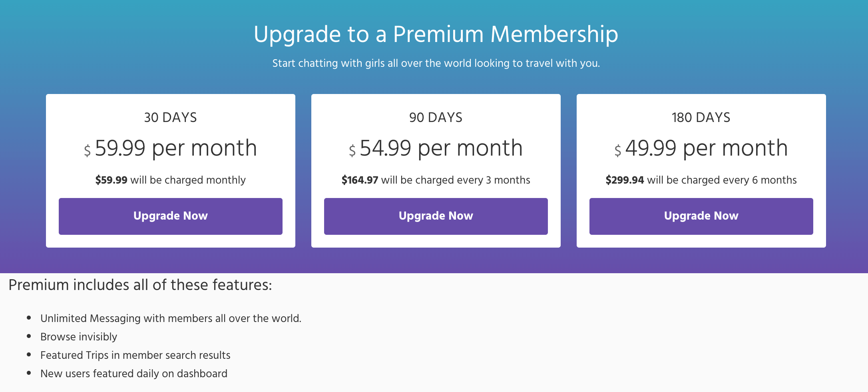The width and height of the screenshot is (868, 392).
Task: Click the 49.99 per month price
Action: [x=706, y=148]
